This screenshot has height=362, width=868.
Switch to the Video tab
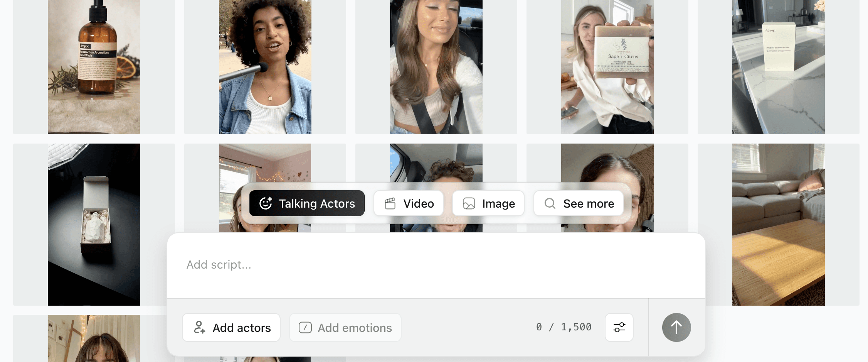point(409,203)
